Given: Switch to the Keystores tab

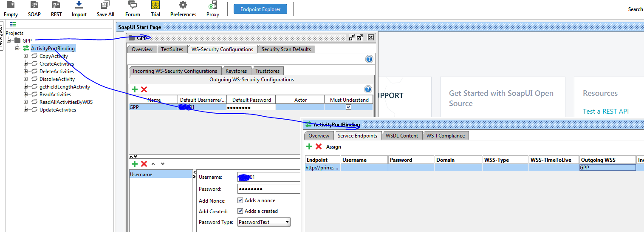Looking at the screenshot, I should coord(236,71).
